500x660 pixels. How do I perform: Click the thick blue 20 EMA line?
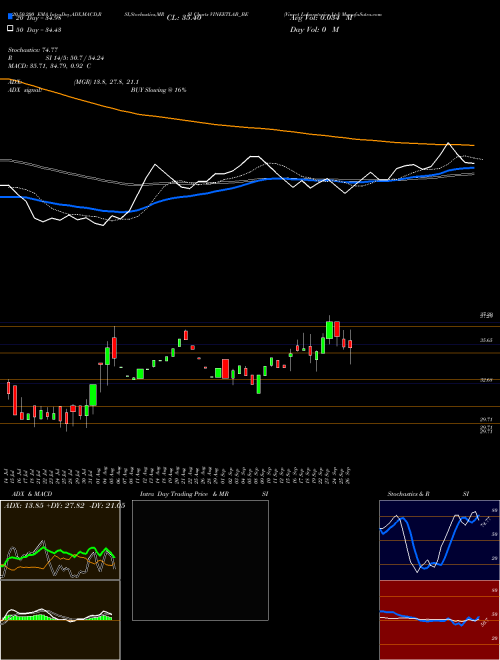click(236, 186)
